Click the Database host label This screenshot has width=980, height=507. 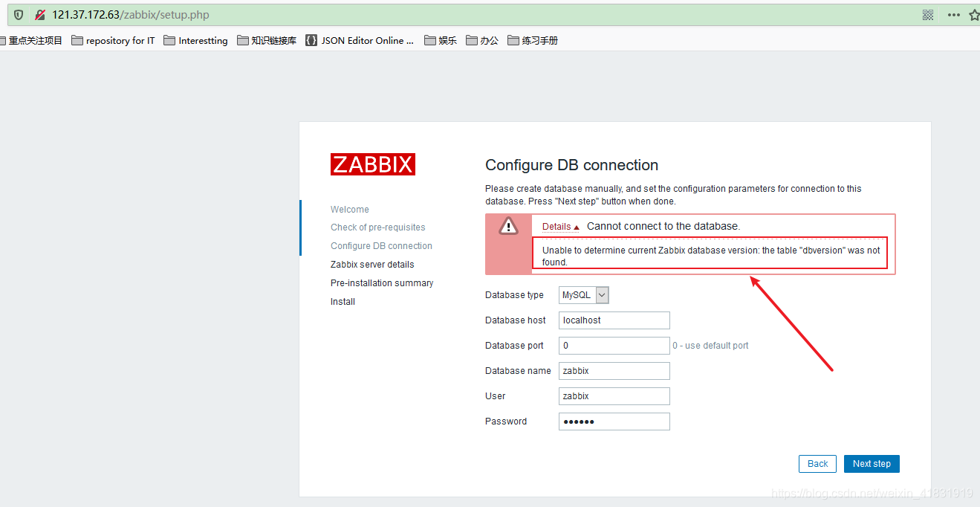[x=516, y=320]
